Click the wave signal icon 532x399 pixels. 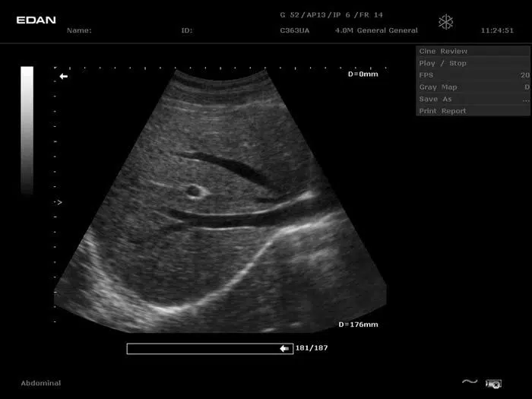pyautogui.click(x=470, y=382)
